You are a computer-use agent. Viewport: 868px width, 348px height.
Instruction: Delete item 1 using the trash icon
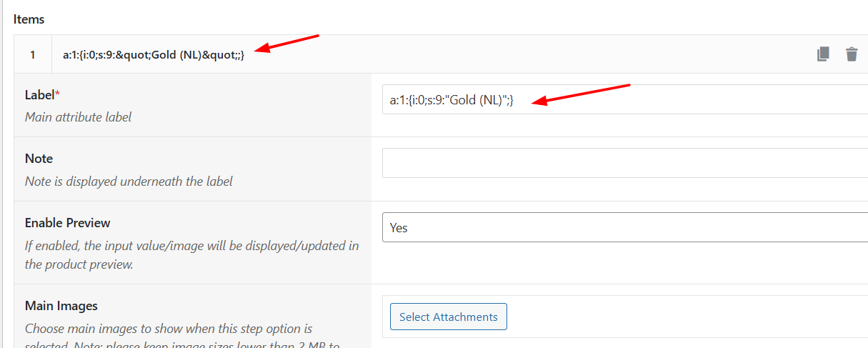coord(852,54)
